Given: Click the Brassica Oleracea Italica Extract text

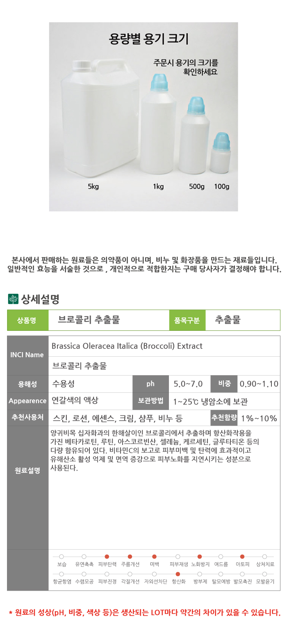Looking at the screenshot, I should point(127,346).
